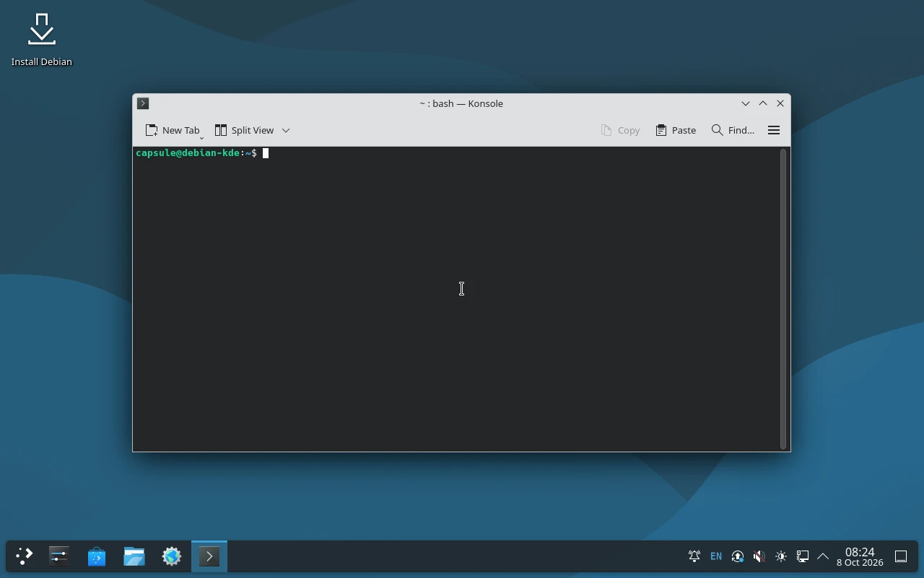
Task: Maximize the Konsole window
Action: point(763,103)
